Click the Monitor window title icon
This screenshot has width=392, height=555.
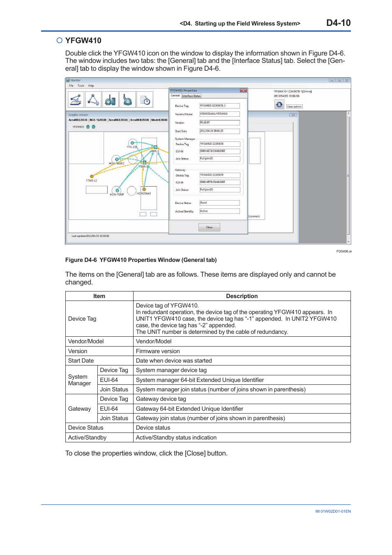pyautogui.click(x=68, y=81)
